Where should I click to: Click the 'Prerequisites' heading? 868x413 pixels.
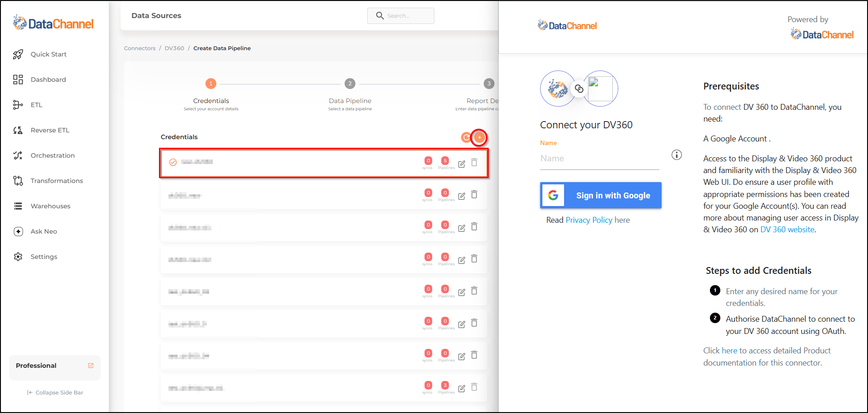731,86
